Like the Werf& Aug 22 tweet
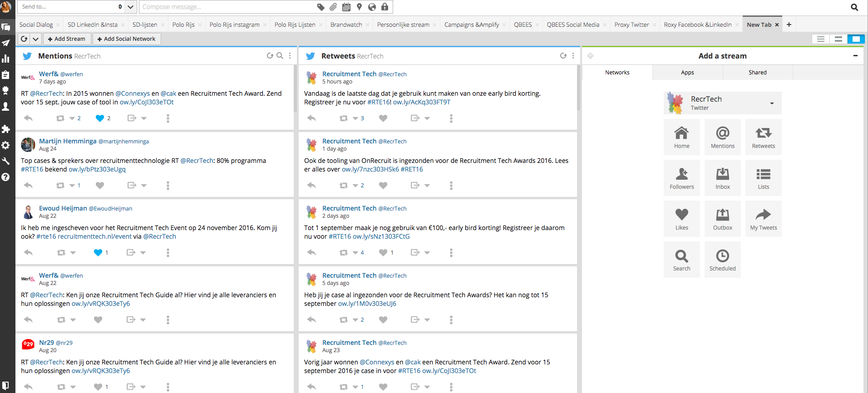 point(98,319)
